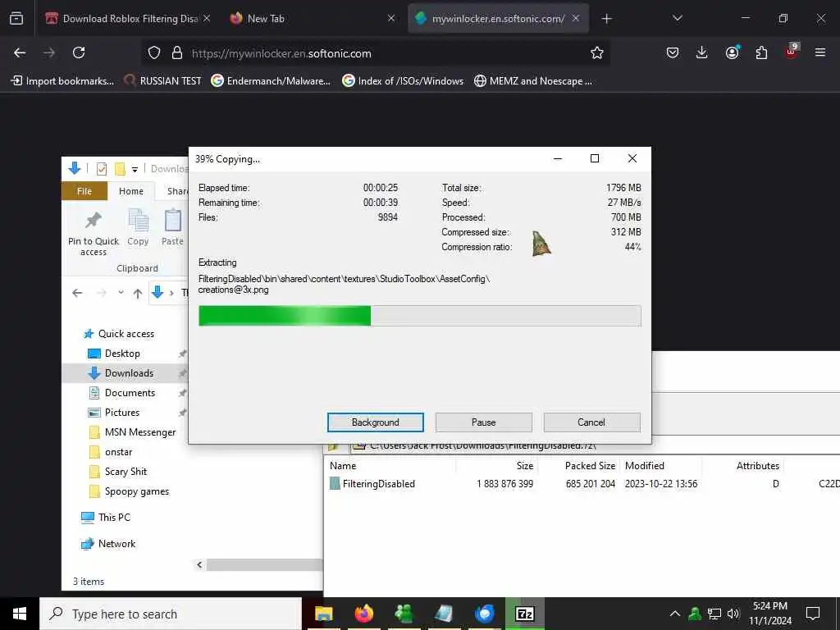Click Background button in 7-Zip copying dialog
This screenshot has width=840, height=630.
pos(375,422)
